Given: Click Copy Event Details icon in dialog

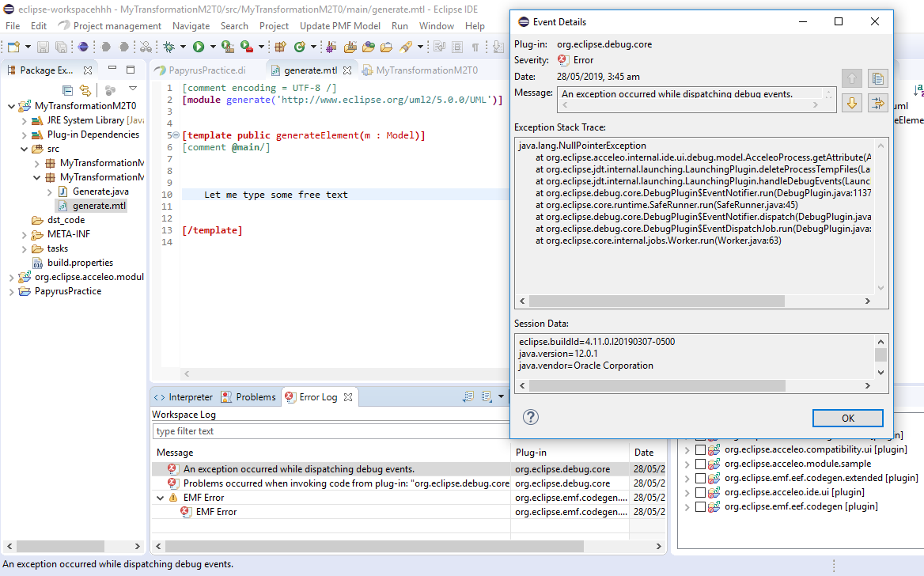Looking at the screenshot, I should 877,79.
